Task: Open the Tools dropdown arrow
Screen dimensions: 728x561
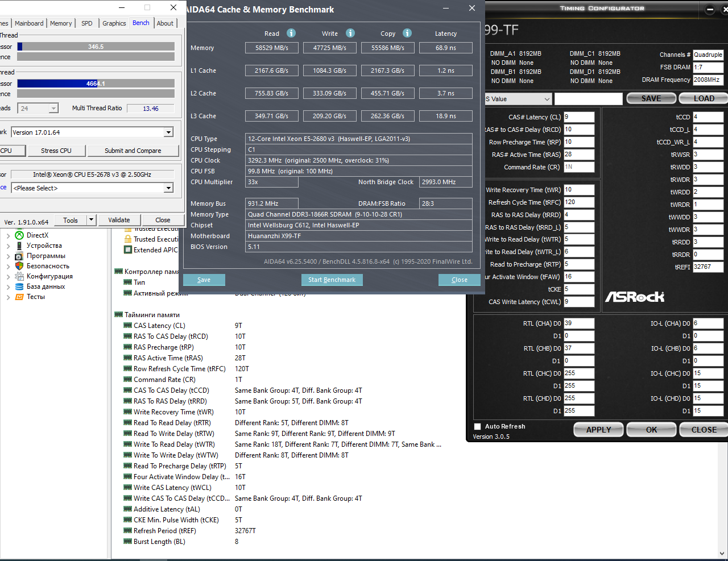Action: pos(91,220)
